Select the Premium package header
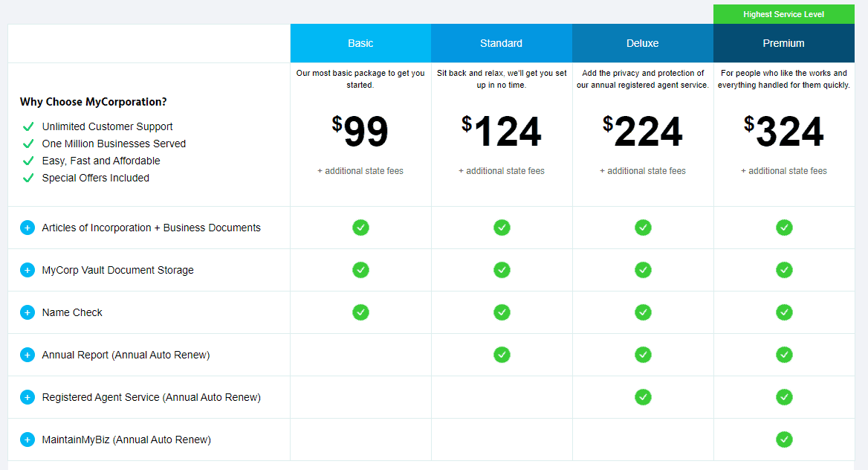This screenshot has height=470, width=868. (x=784, y=43)
